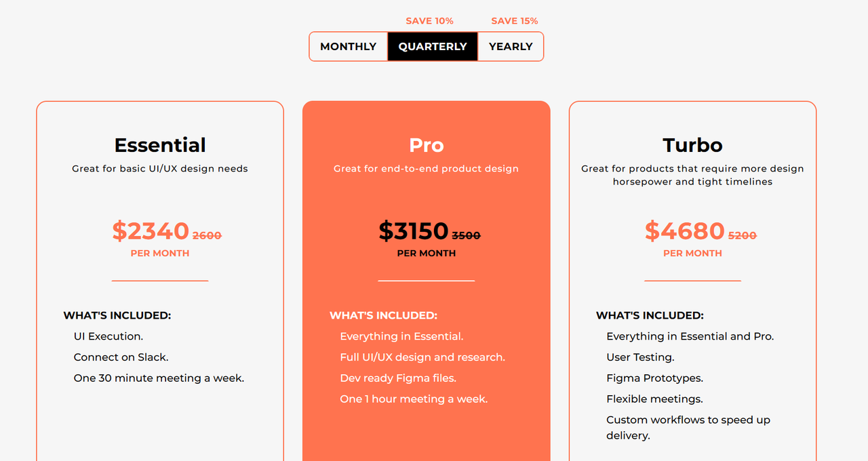Click the Turbo plan heading
This screenshot has width=868, height=461.
[692, 145]
